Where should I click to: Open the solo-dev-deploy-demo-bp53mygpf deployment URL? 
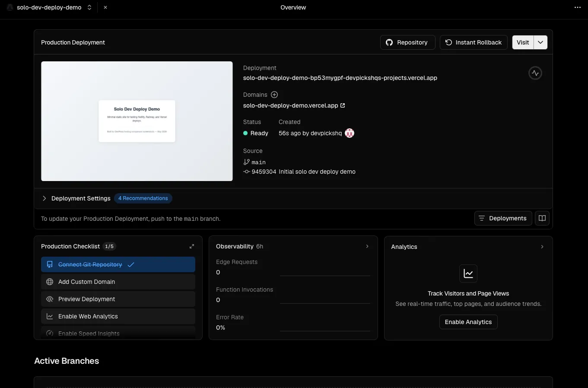coord(340,78)
